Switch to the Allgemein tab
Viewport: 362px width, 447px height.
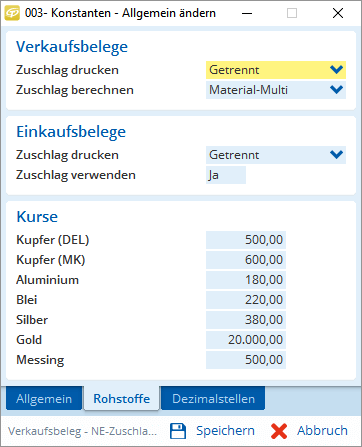(44, 398)
